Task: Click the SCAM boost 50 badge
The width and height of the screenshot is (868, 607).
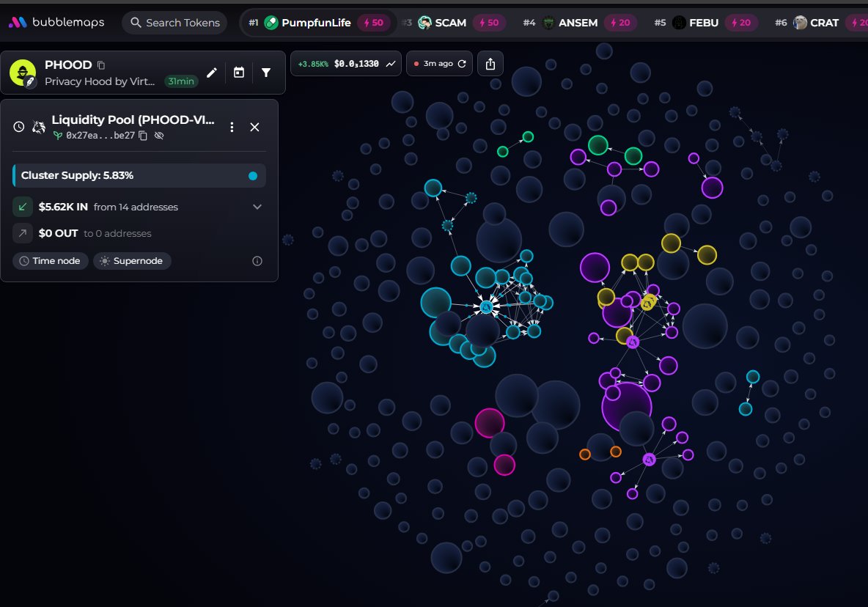Action: [x=490, y=23]
